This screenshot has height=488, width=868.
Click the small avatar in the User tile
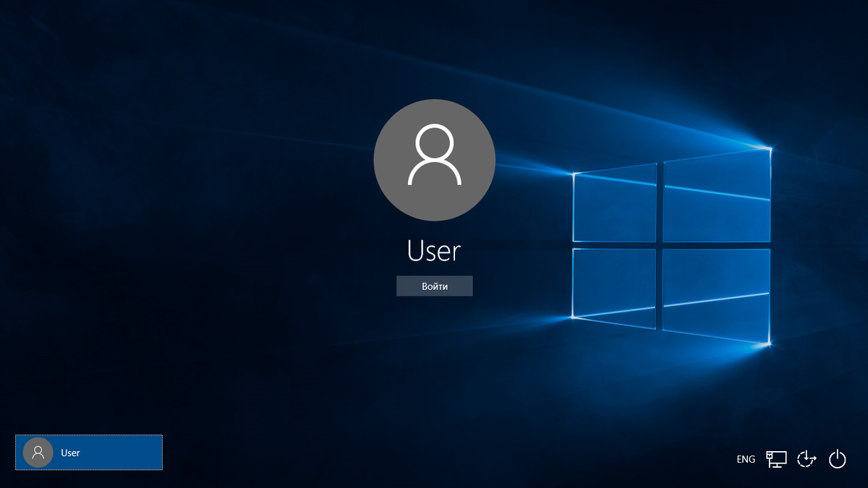(38, 453)
